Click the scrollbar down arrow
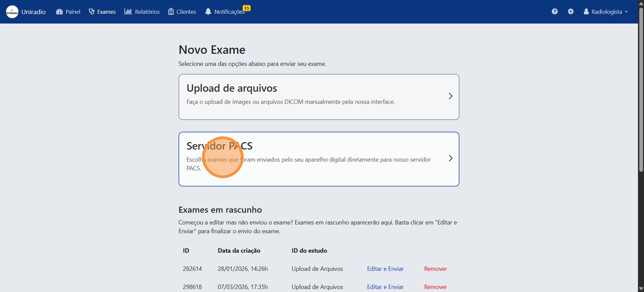Image resolution: width=644 pixels, height=292 pixels. [641, 289]
